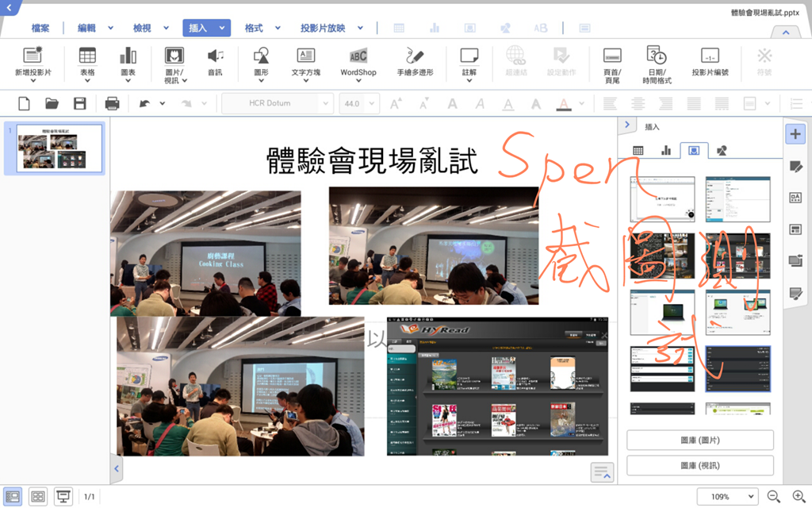
Task: Switch to the chart tab in the 插入 panel
Action: [666, 150]
